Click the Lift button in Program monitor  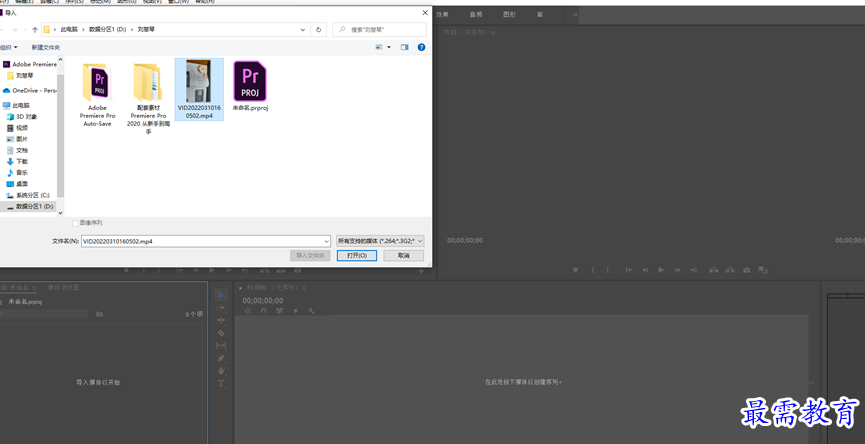click(714, 270)
